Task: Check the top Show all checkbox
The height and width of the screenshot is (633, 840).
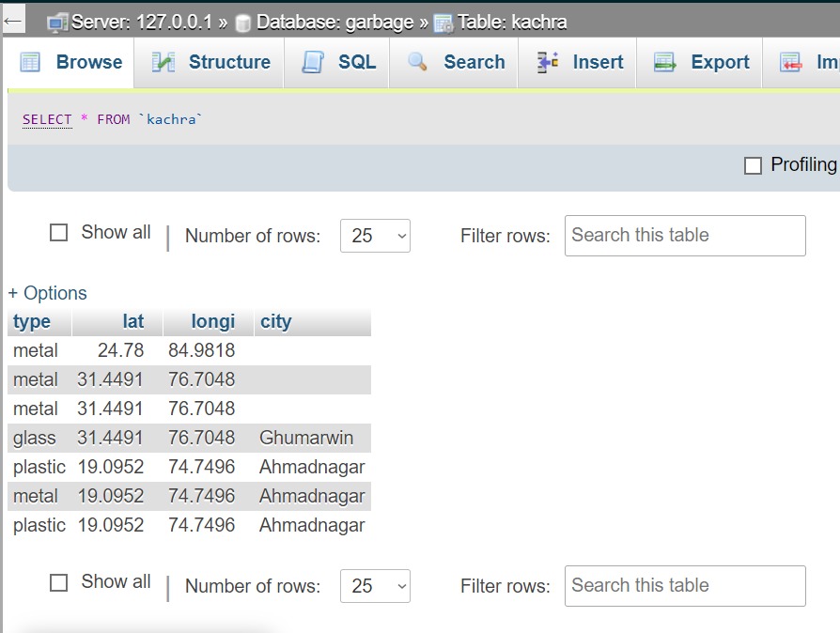Action: (x=58, y=232)
